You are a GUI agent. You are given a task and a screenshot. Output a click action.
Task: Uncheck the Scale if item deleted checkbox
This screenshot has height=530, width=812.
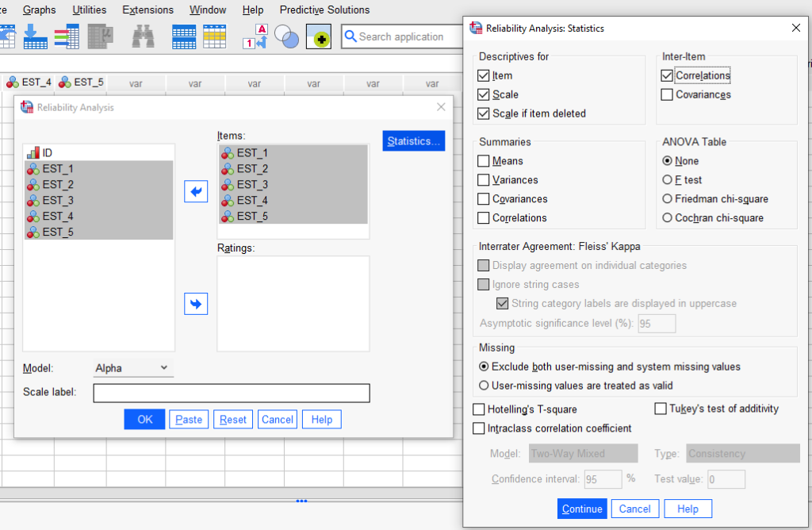pyautogui.click(x=484, y=113)
